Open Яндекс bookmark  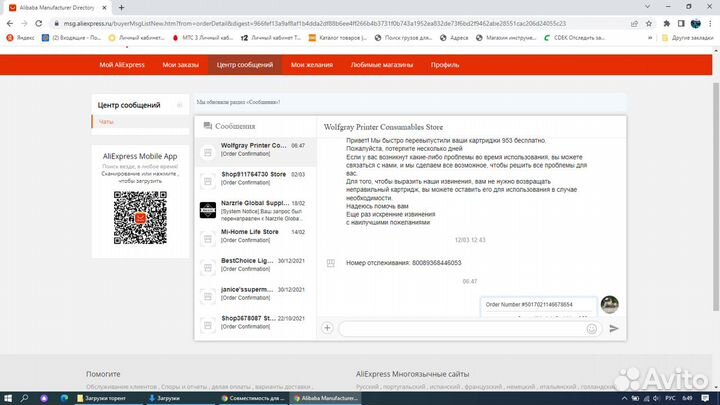(x=21, y=38)
